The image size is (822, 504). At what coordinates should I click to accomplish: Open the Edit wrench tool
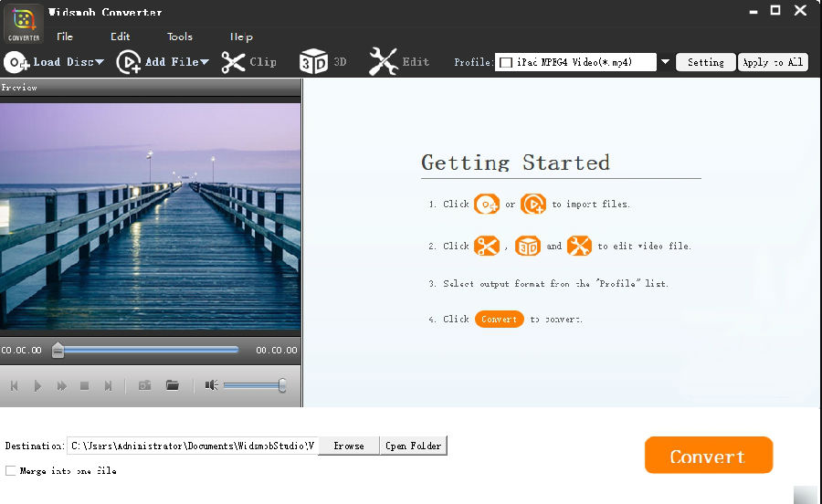pos(399,62)
